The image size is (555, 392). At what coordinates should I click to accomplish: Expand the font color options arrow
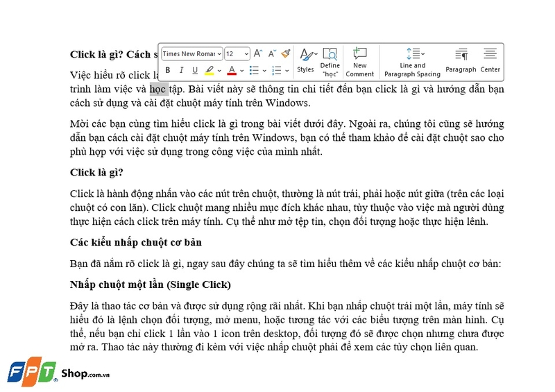[241, 71]
